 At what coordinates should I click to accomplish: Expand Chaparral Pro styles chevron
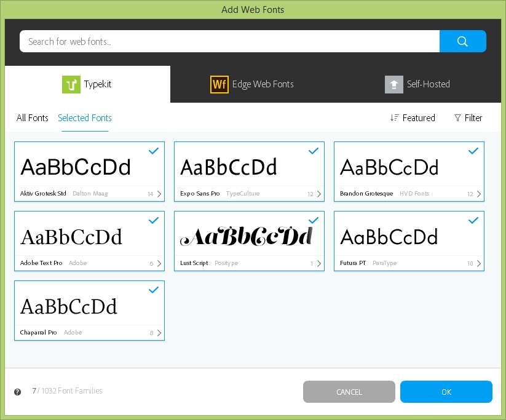click(x=159, y=333)
